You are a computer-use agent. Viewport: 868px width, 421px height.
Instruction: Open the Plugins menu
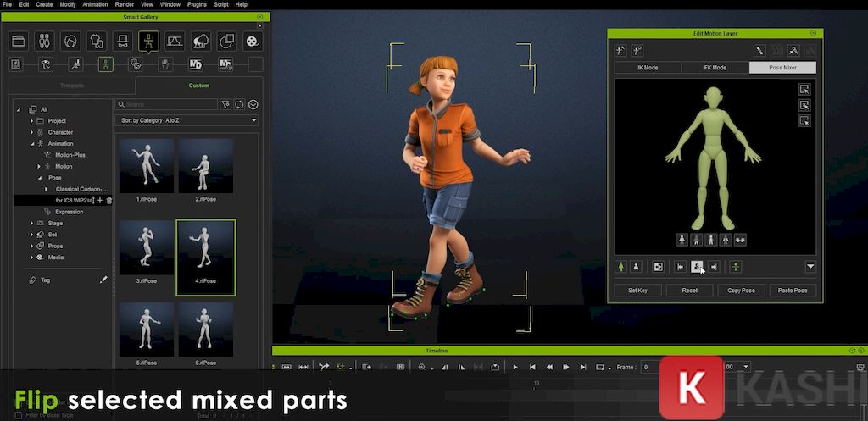click(x=197, y=4)
